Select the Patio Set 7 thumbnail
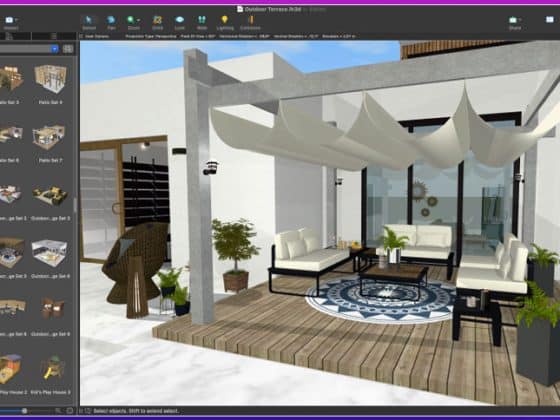 coord(49,137)
